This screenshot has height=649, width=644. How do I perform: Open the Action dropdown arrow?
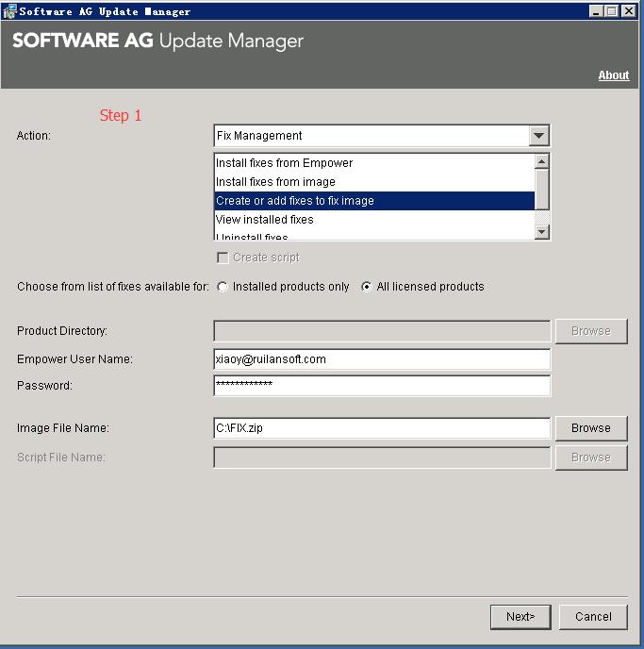(538, 136)
